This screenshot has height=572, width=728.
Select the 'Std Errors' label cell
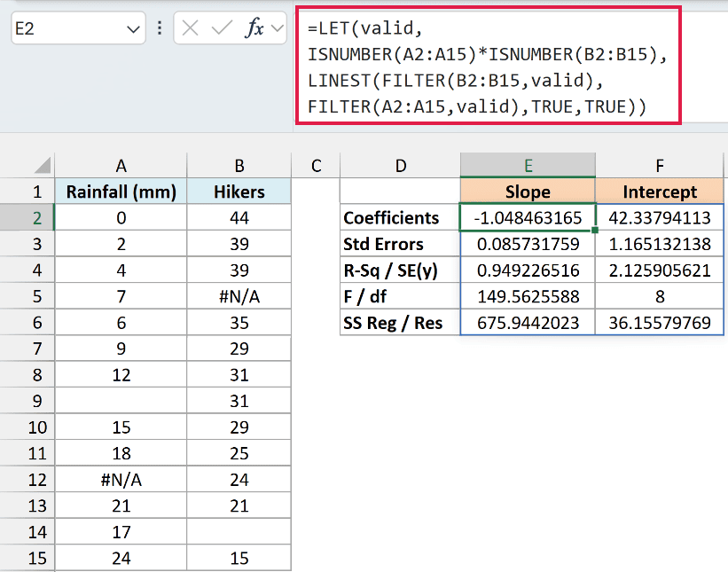click(400, 244)
